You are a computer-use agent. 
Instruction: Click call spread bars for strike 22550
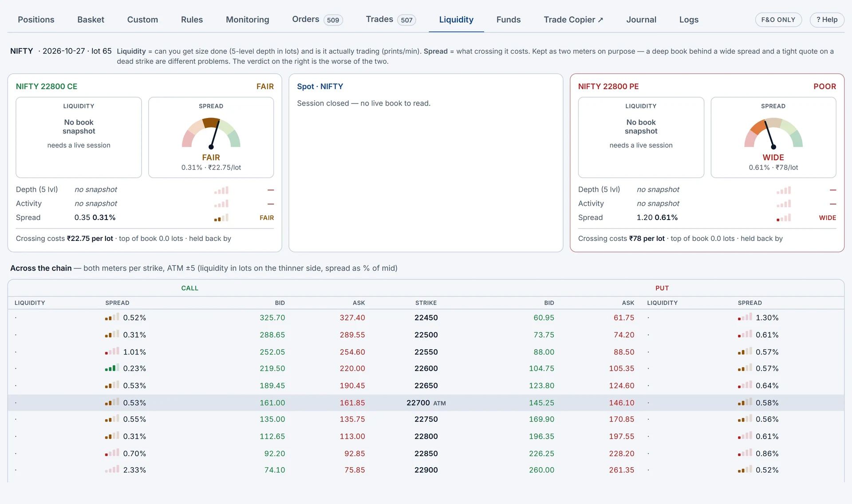pos(112,351)
